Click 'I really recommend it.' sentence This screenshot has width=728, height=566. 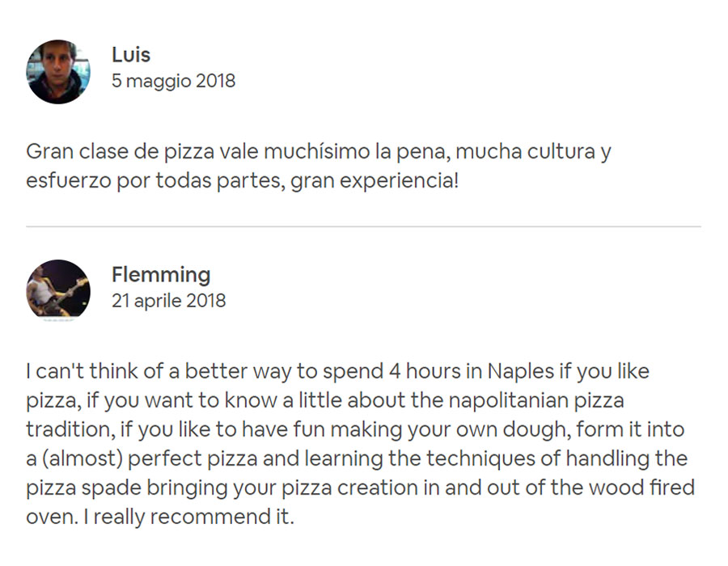coord(188,517)
